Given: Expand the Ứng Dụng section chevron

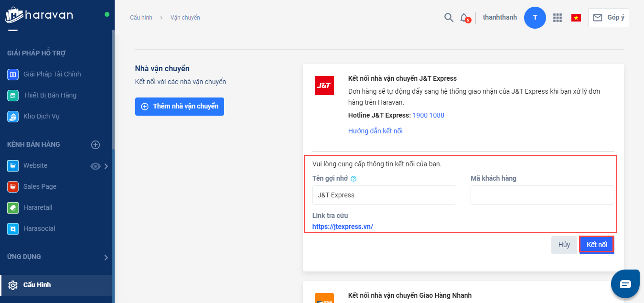Looking at the screenshot, I should 106,258.
